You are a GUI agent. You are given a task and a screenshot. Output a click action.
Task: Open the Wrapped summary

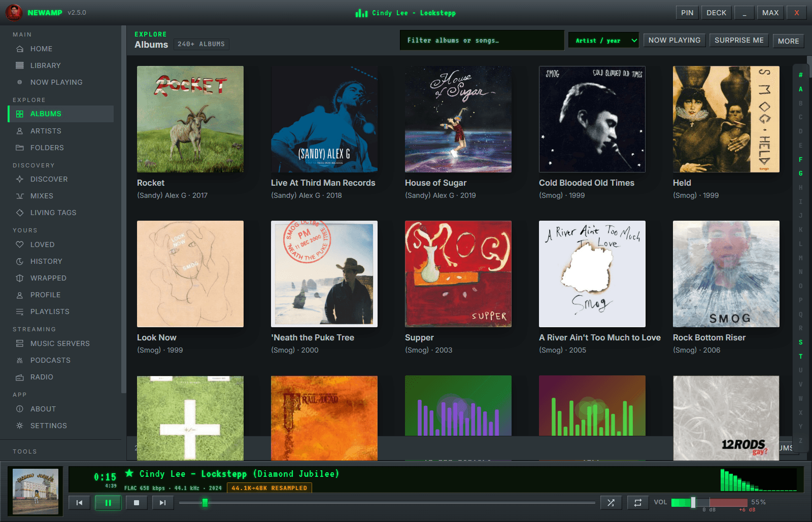tap(60, 278)
